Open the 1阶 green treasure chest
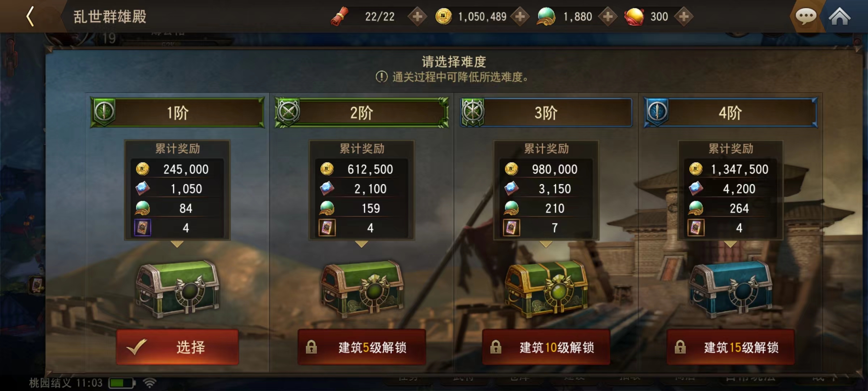Viewport: 868px width, 391px height. pos(177,289)
